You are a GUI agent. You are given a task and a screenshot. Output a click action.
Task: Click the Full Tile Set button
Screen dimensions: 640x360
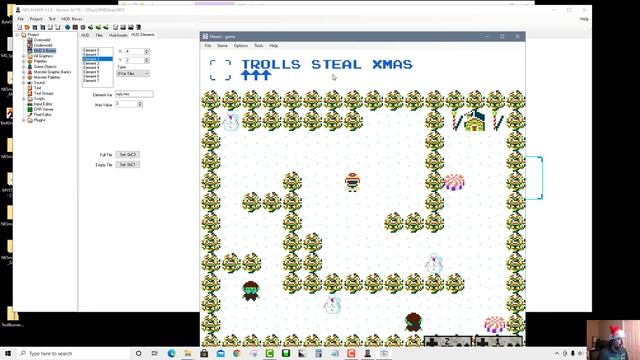(128, 155)
